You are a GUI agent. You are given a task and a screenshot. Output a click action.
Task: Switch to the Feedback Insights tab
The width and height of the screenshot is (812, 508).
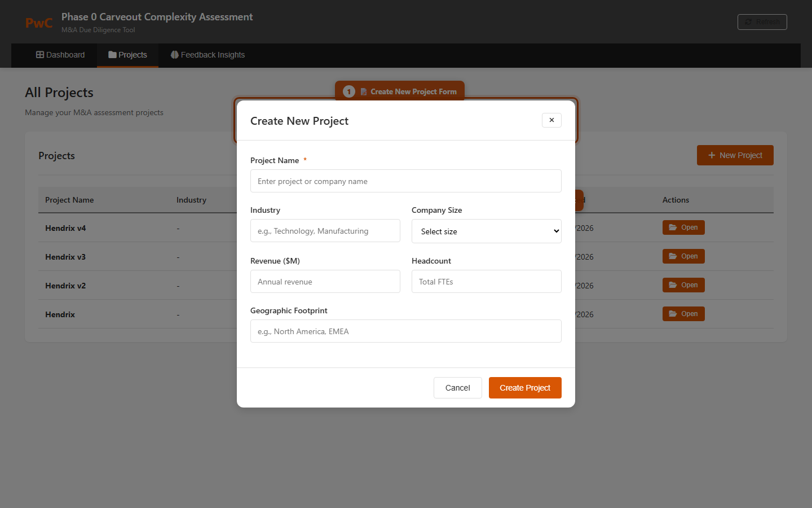point(207,55)
